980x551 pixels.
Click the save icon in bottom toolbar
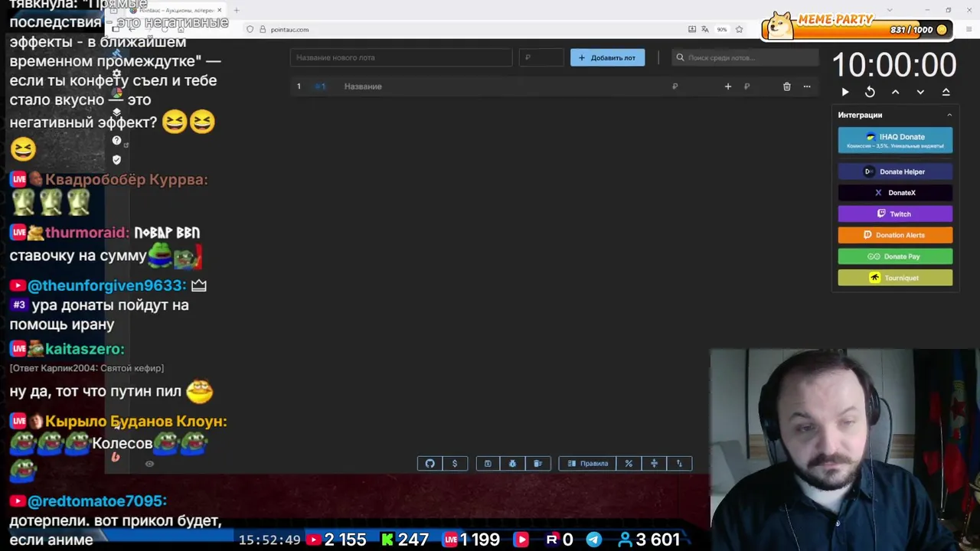tap(488, 463)
